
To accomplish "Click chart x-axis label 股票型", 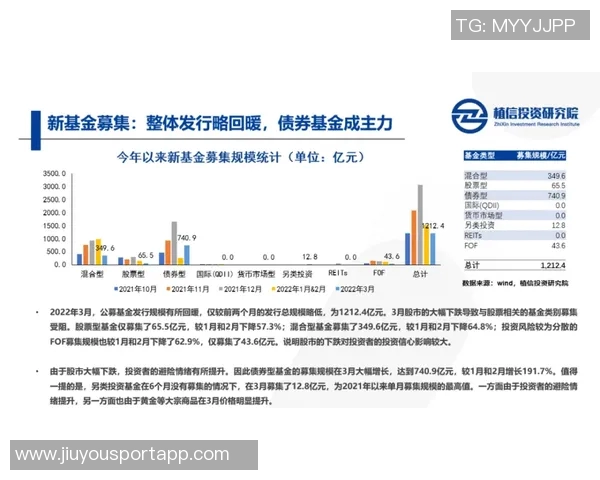I will coord(133,274).
